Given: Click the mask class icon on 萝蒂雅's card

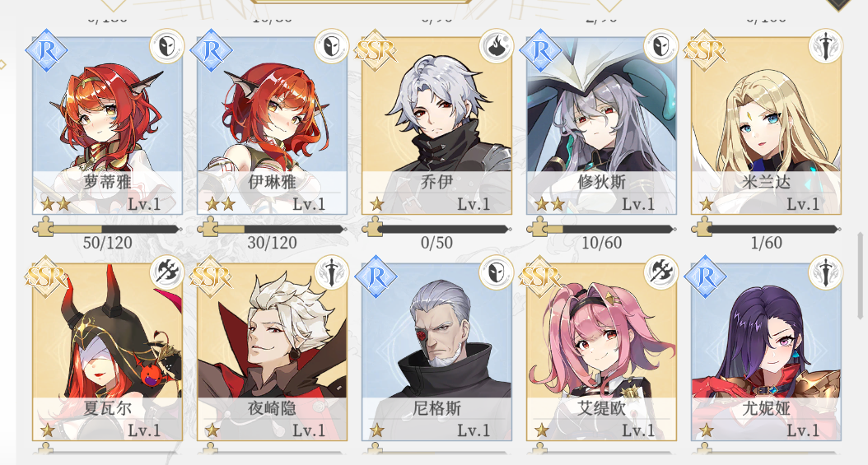Looking at the screenshot, I should [166, 46].
